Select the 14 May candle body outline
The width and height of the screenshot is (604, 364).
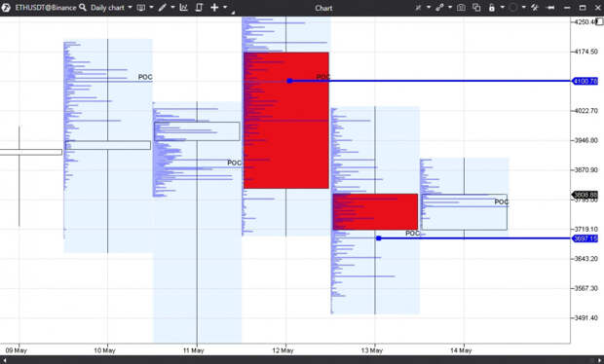464,212
